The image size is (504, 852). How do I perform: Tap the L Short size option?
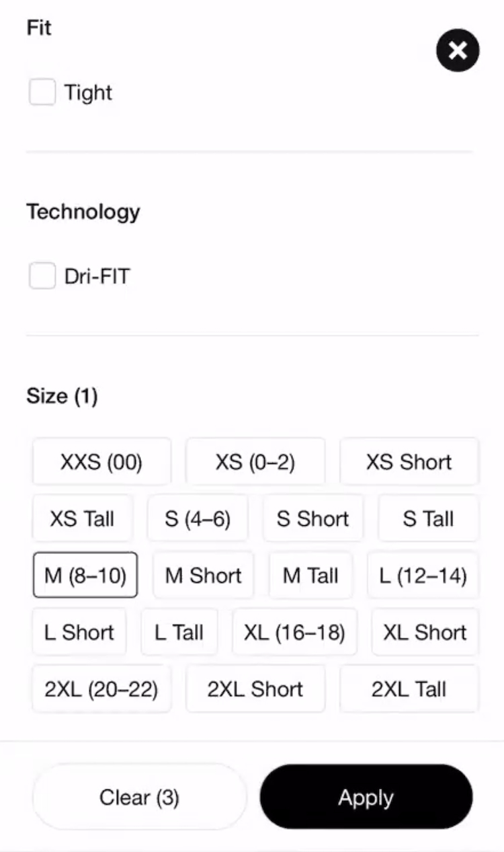(x=79, y=632)
